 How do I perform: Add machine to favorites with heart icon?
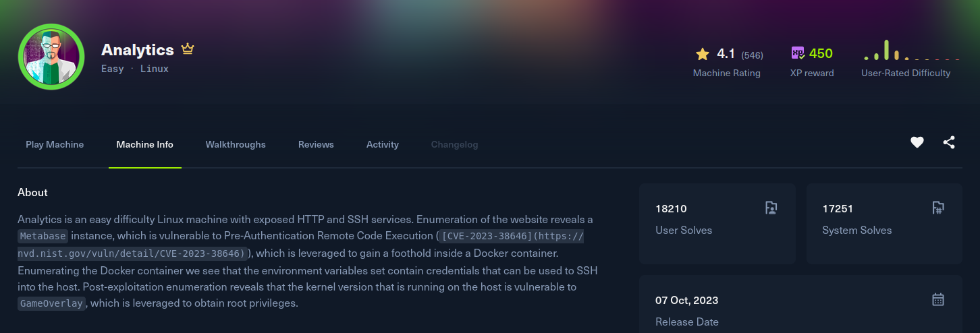[x=917, y=142]
